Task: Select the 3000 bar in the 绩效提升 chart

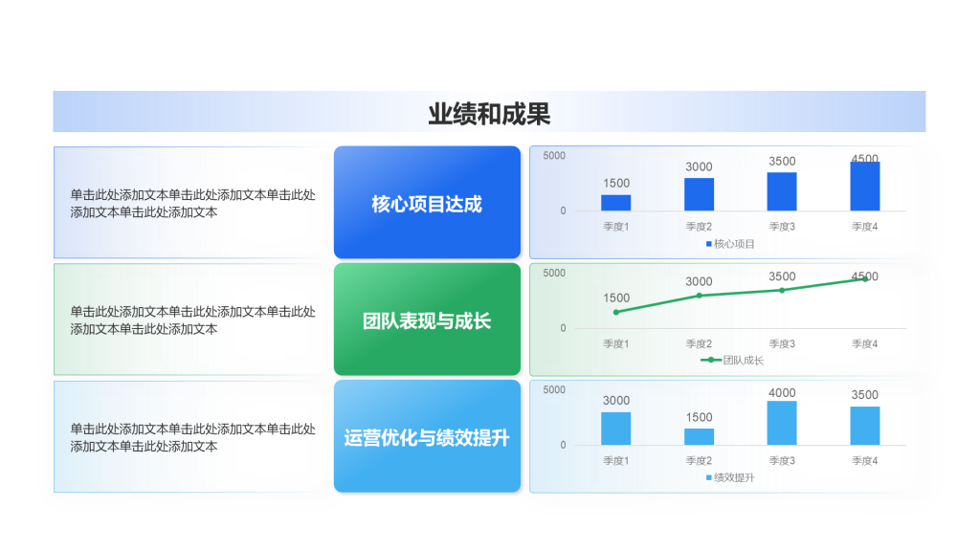Action: (x=615, y=429)
